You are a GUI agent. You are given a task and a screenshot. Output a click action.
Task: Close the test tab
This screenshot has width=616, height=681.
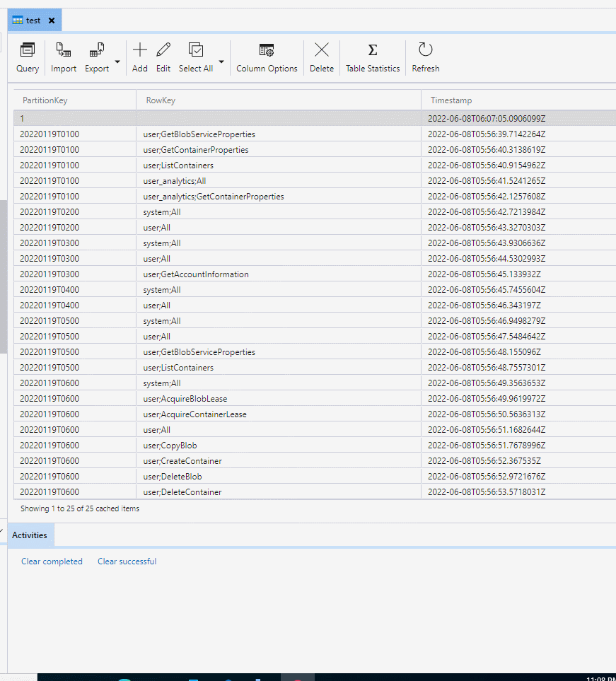point(52,21)
